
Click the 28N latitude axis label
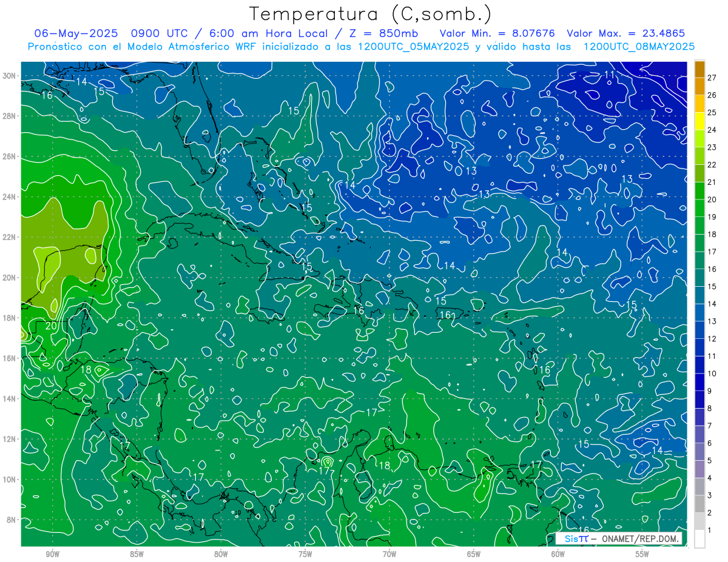click(8, 116)
